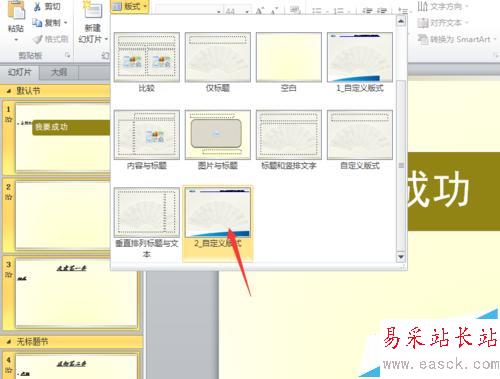This screenshot has width=500, height=379.
Task: Click the Cut (剪切) scissors icon
Action: coord(38,6)
